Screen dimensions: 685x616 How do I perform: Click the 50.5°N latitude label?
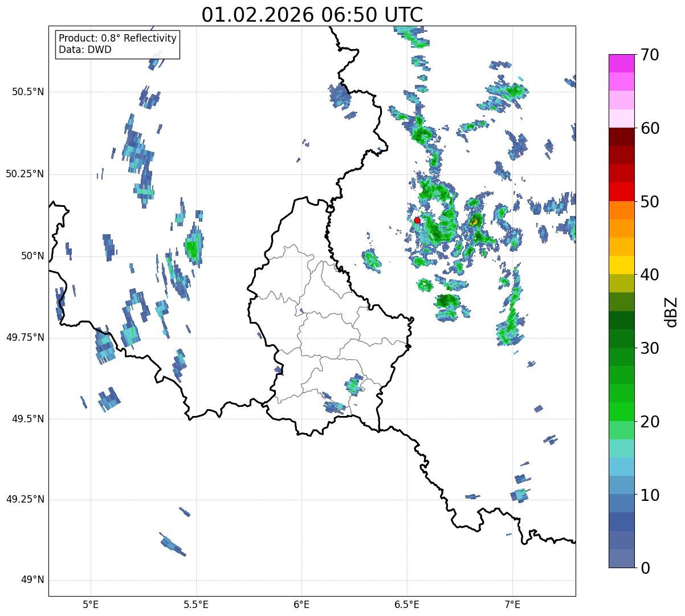pyautogui.click(x=28, y=92)
